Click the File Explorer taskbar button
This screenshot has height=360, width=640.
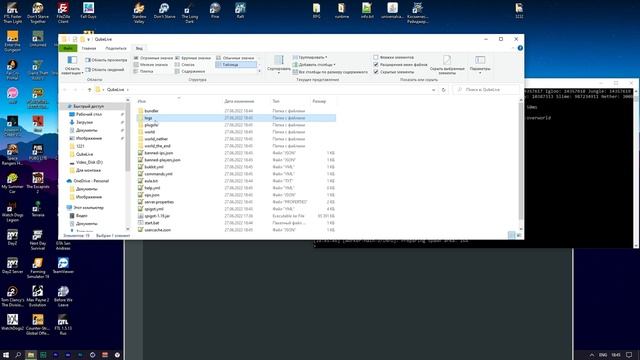[31, 355]
